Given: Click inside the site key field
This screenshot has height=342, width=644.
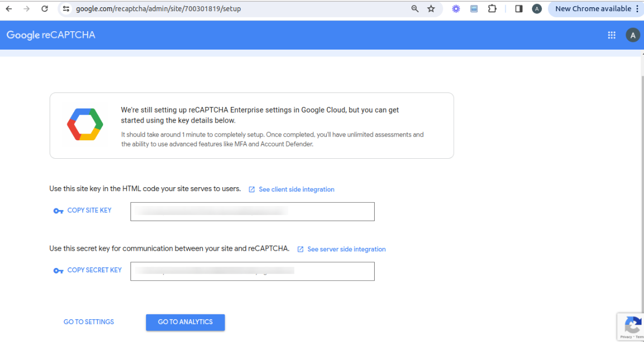Looking at the screenshot, I should (x=252, y=212).
